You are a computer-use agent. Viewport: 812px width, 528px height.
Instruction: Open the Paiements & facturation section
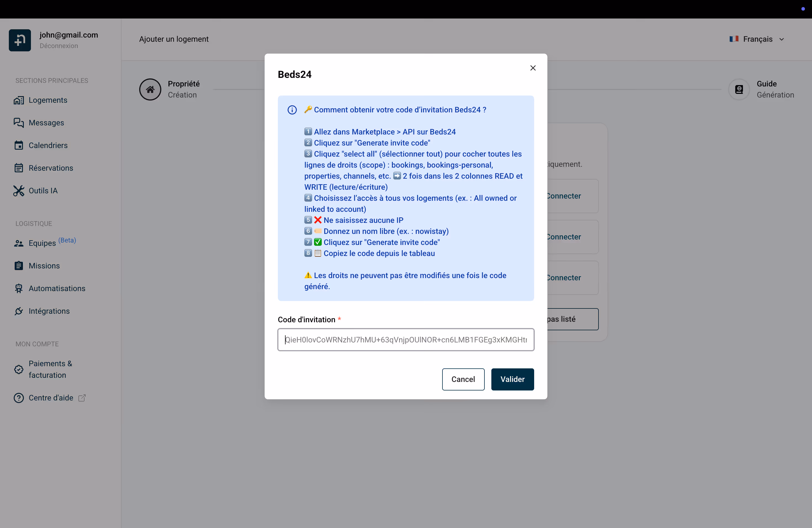[50, 369]
